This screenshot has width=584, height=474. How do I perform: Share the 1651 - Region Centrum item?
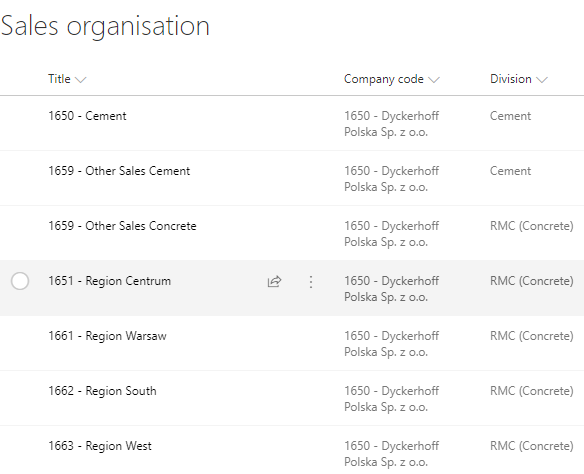click(274, 281)
